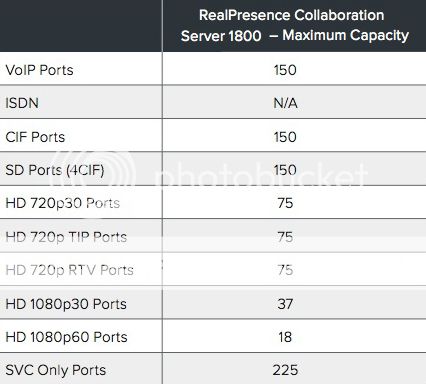Select the HD 720p TIP Ports label
The image size is (426, 384).
(66, 237)
